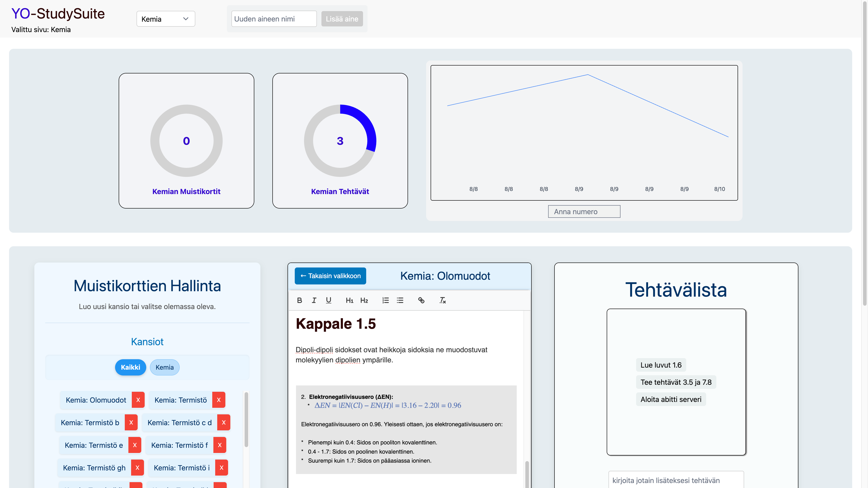The image size is (868, 488).
Task: Select the Kemia folder filter
Action: (x=164, y=367)
